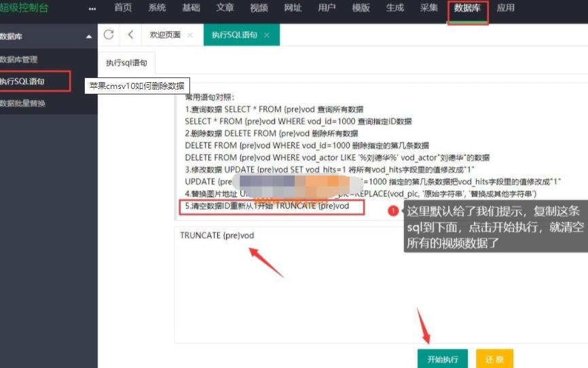588x368 pixels.
Task: Open 视频 in top navigation
Action: tap(259, 7)
